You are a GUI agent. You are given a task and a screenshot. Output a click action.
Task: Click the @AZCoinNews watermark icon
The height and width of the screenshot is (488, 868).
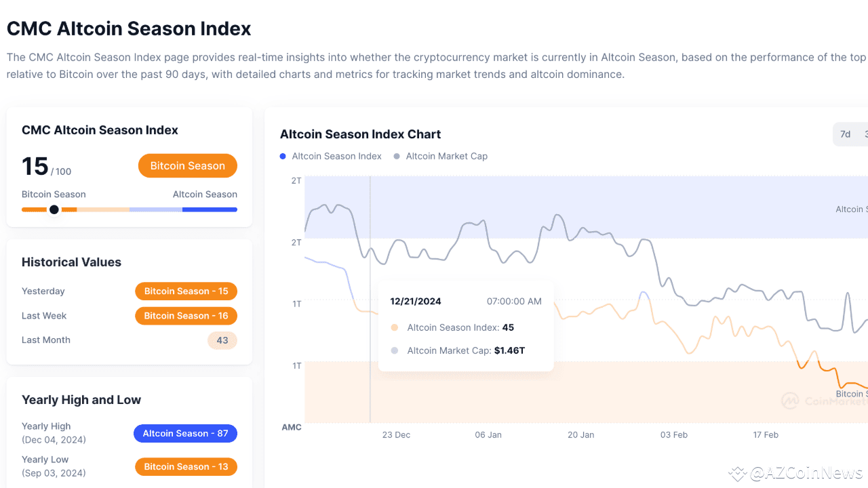click(737, 474)
